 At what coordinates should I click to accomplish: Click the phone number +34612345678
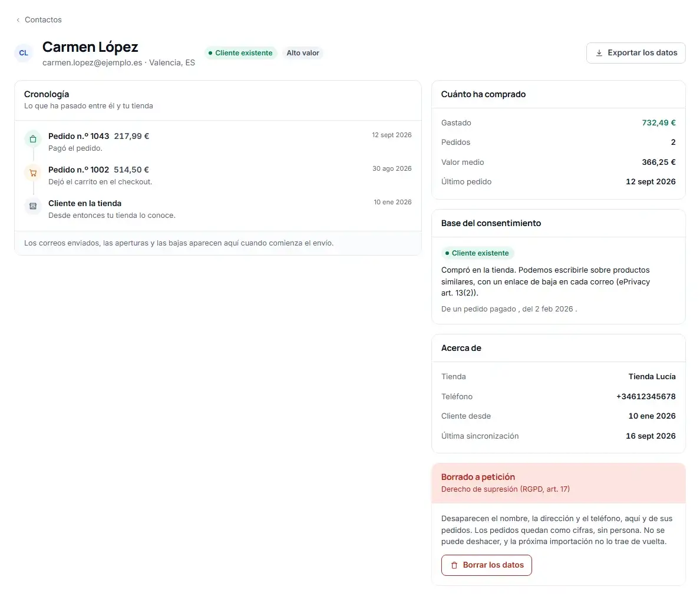click(646, 397)
